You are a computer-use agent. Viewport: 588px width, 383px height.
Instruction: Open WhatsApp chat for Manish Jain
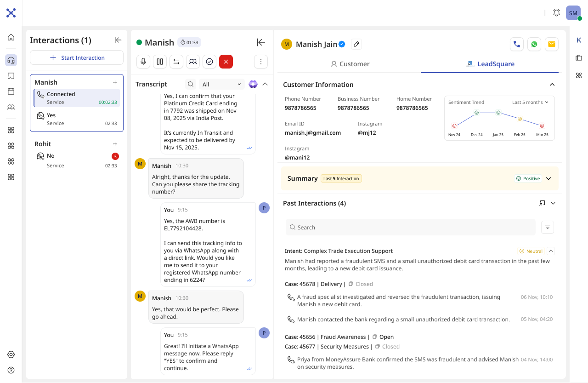tap(534, 44)
